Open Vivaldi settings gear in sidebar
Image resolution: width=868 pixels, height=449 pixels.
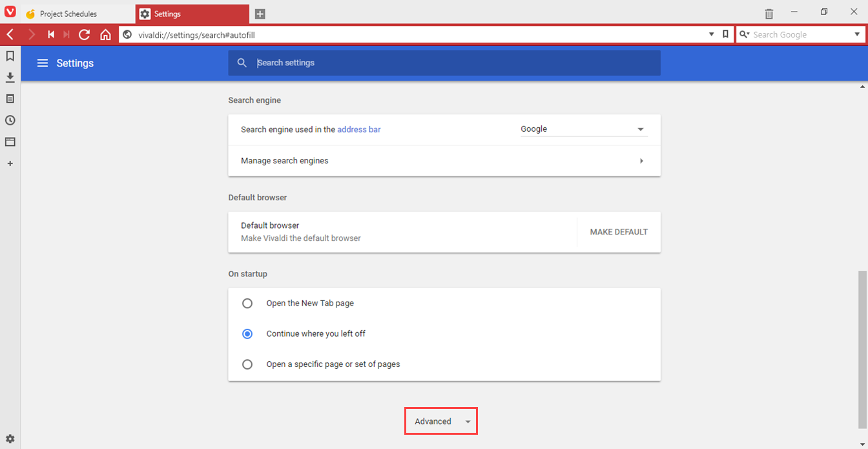(x=10, y=439)
